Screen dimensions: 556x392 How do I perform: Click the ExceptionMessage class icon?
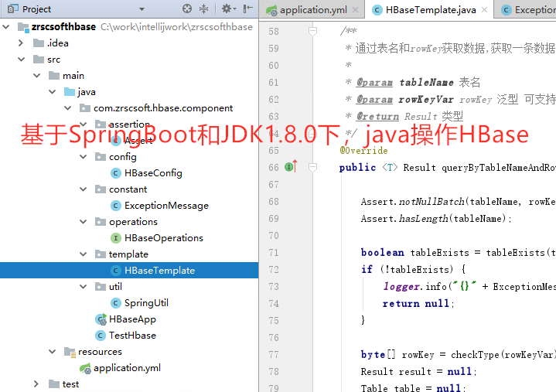pyautogui.click(x=115, y=206)
